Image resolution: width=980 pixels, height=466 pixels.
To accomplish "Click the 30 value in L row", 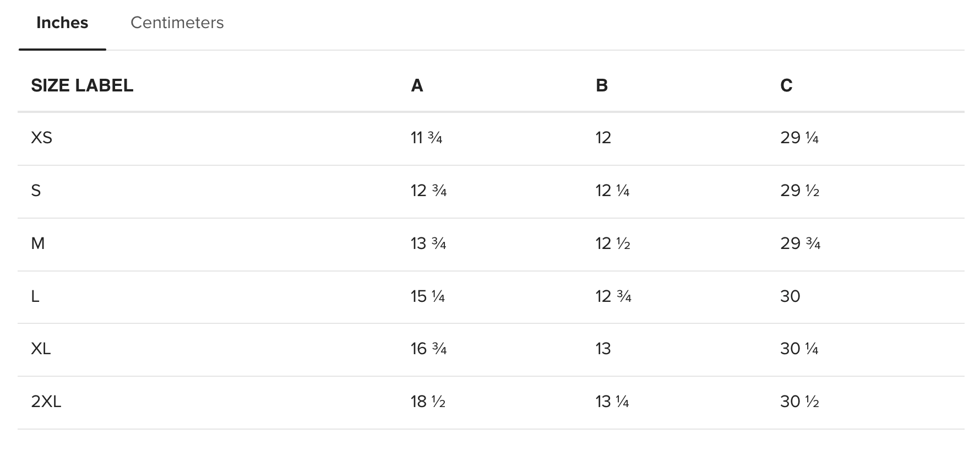I will pyautogui.click(x=790, y=296).
